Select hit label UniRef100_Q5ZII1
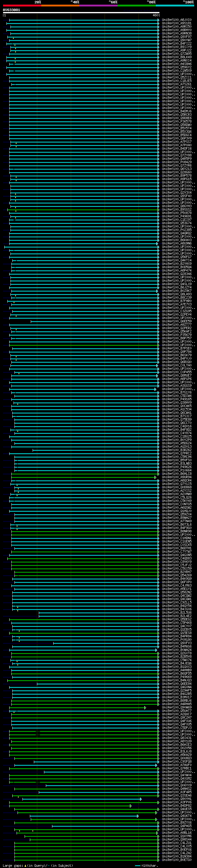Screen dimensions: 197x868 (177, 78)
